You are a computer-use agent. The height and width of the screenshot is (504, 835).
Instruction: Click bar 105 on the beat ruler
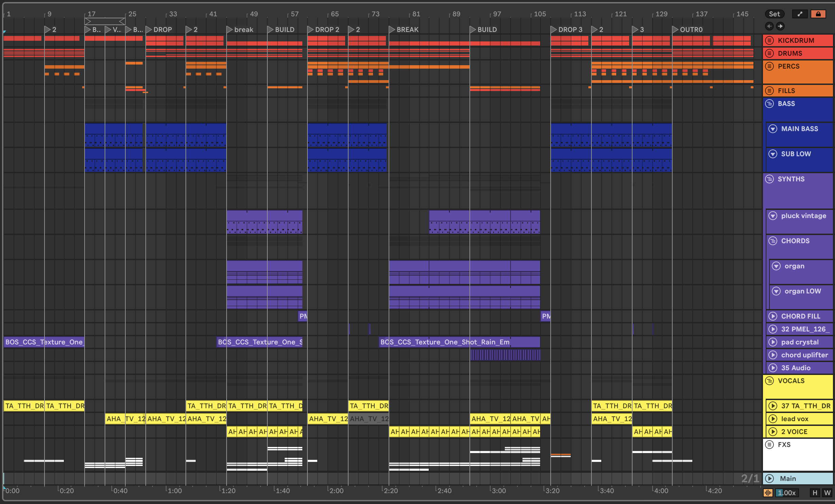539,14
